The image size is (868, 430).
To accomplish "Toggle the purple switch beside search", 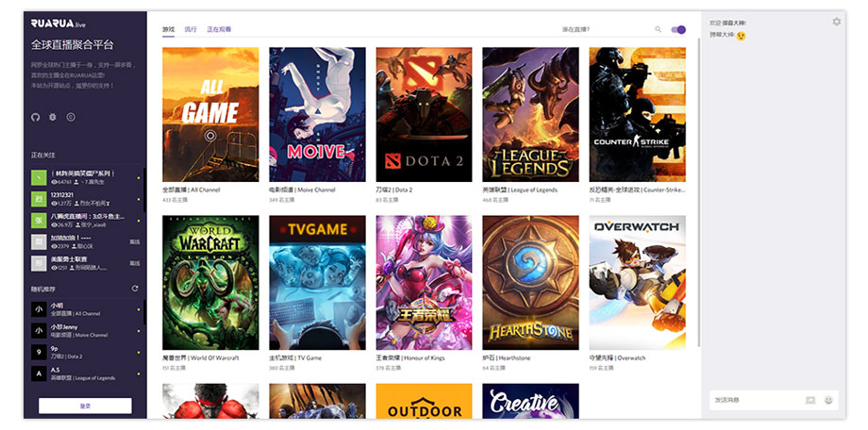I will [x=678, y=29].
